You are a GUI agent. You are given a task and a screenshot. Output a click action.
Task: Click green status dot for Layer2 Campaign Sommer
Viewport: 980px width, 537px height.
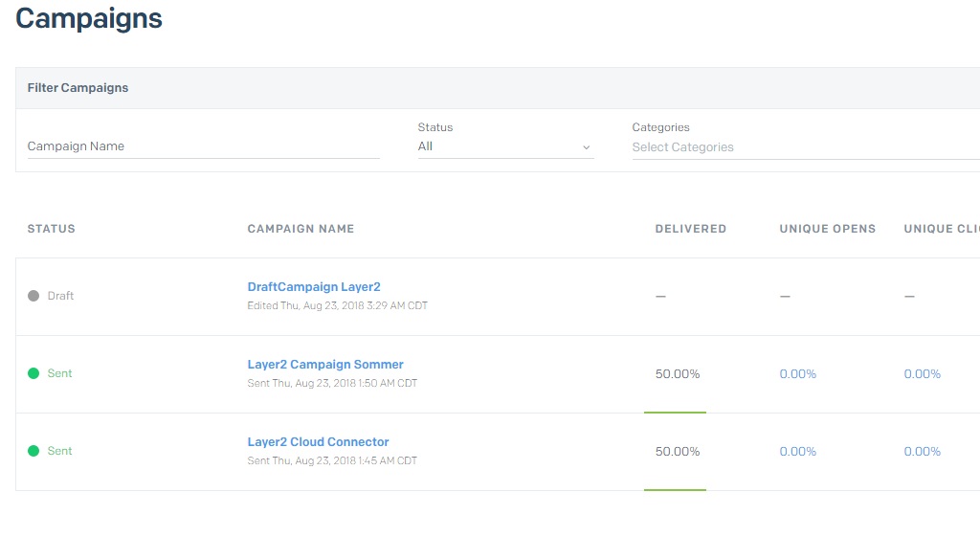pyautogui.click(x=33, y=373)
